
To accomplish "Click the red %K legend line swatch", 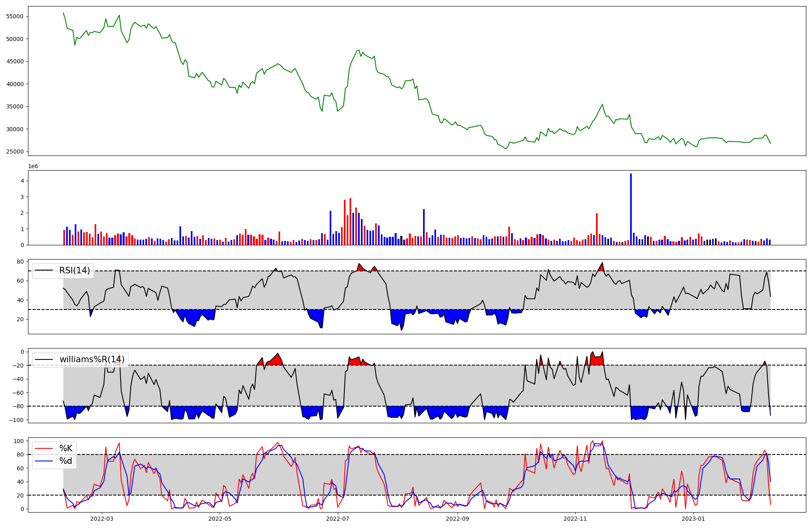I will point(44,448).
